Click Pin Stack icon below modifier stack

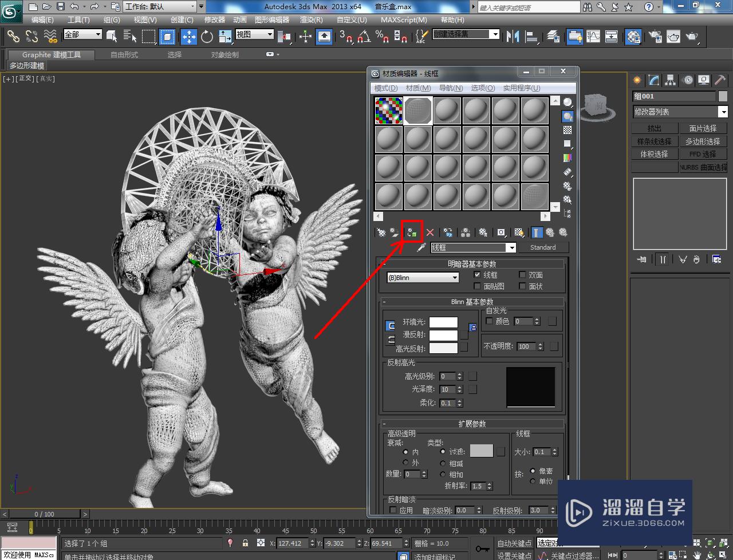[642, 259]
